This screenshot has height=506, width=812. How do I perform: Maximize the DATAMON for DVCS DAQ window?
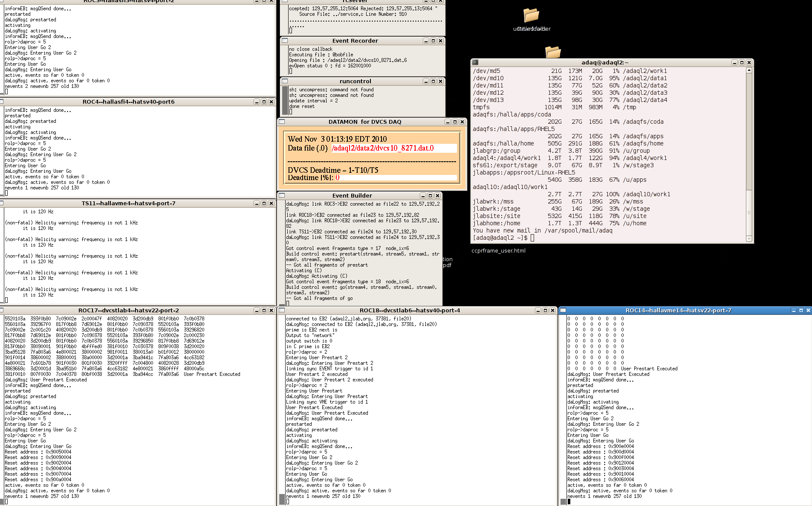[x=455, y=122]
